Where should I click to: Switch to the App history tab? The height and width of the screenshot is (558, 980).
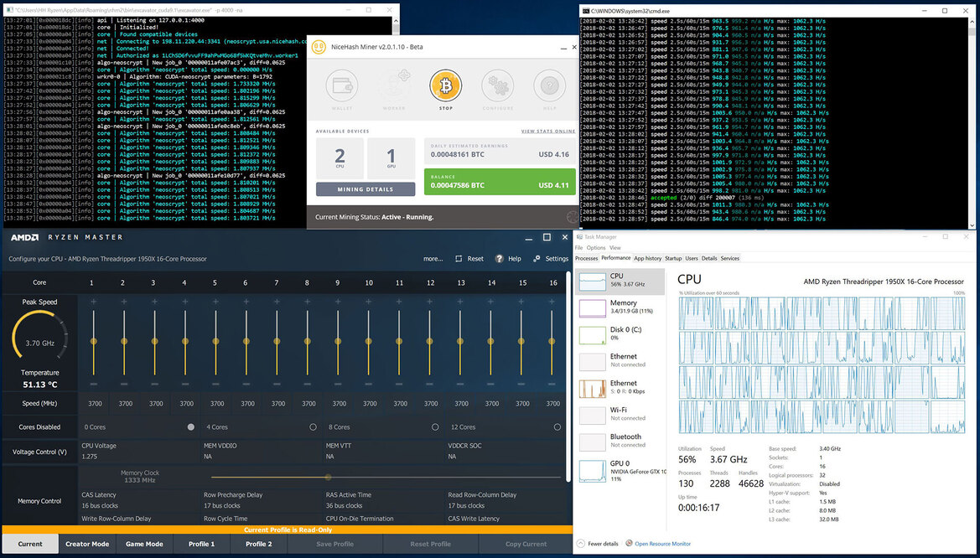pyautogui.click(x=647, y=258)
